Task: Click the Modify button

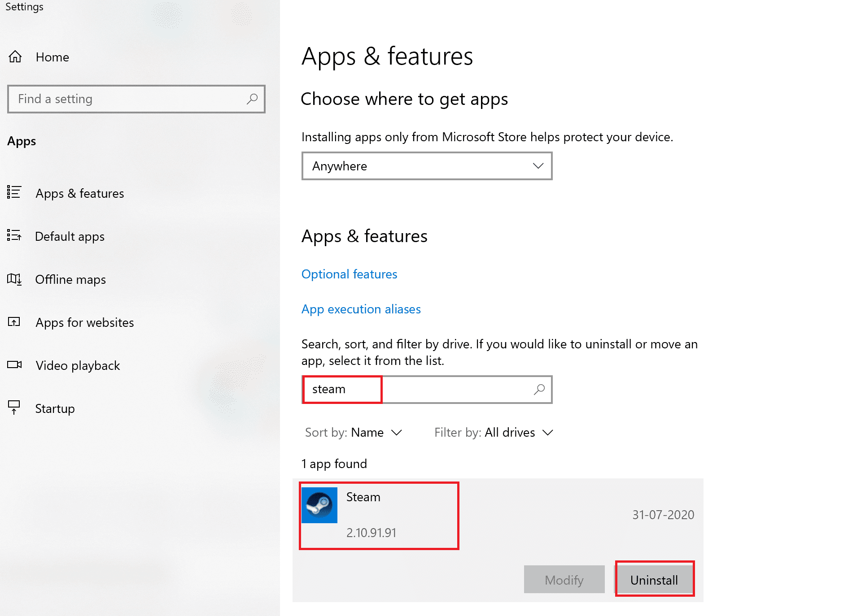Action: [564, 579]
